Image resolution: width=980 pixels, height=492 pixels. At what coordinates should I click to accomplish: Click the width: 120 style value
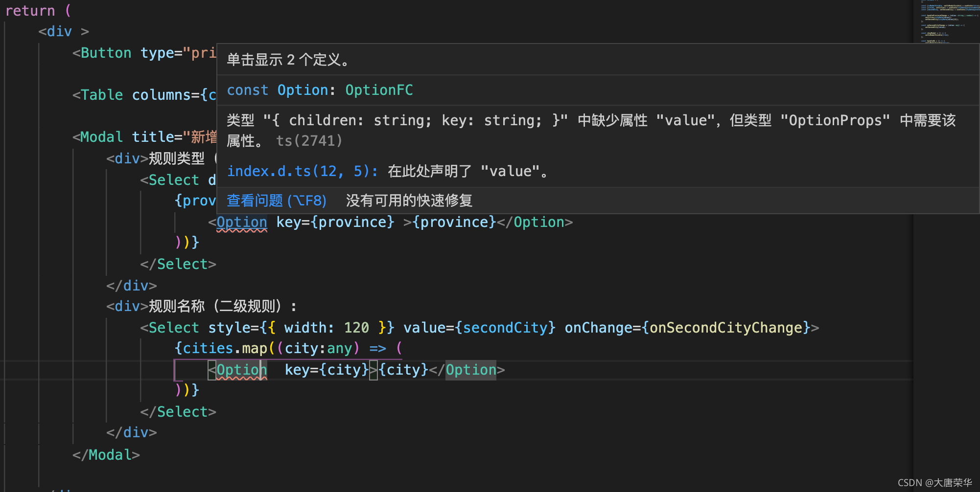click(327, 328)
